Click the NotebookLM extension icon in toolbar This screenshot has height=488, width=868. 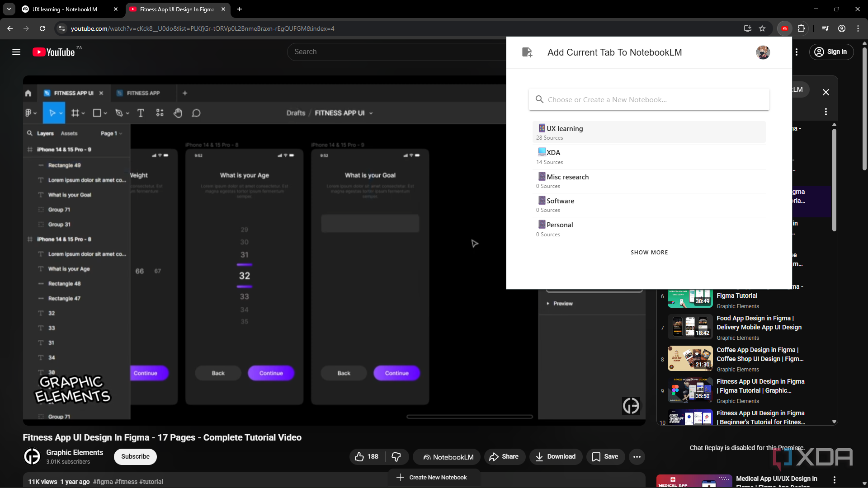(785, 28)
